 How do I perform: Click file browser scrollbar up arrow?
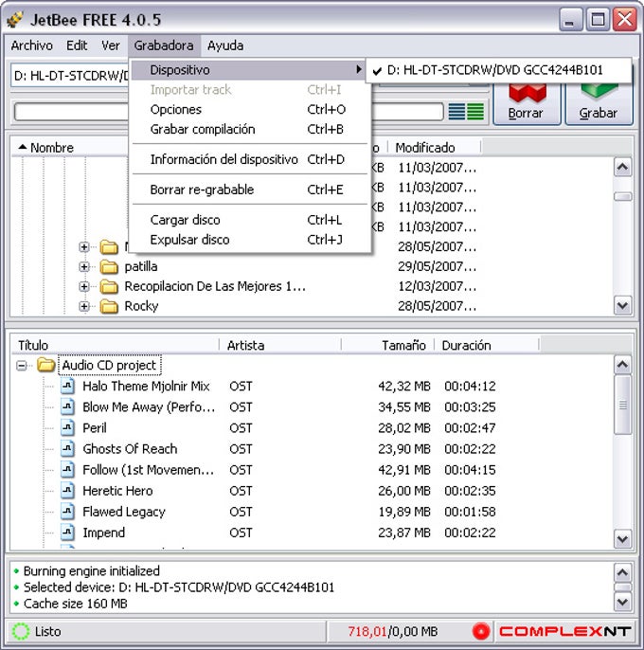[623, 167]
